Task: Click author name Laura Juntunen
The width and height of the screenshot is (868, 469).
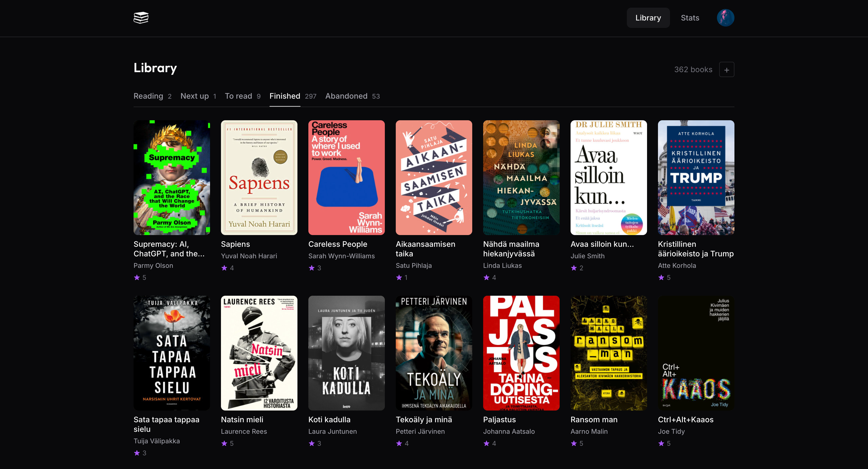Action: coord(333,431)
